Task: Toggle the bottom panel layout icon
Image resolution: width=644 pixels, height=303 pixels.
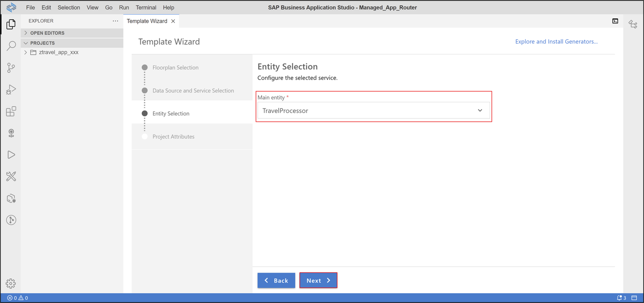Action: click(634, 298)
